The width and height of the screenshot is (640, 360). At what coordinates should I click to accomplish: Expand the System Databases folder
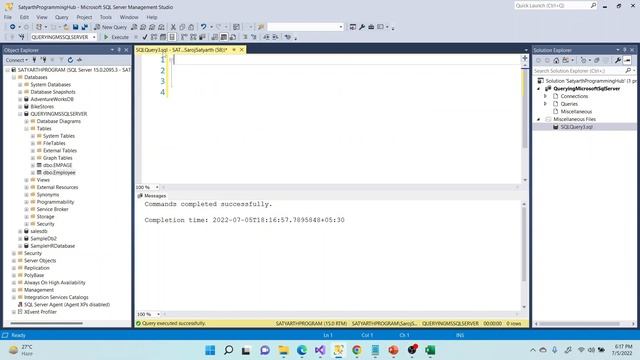[x=20, y=84]
